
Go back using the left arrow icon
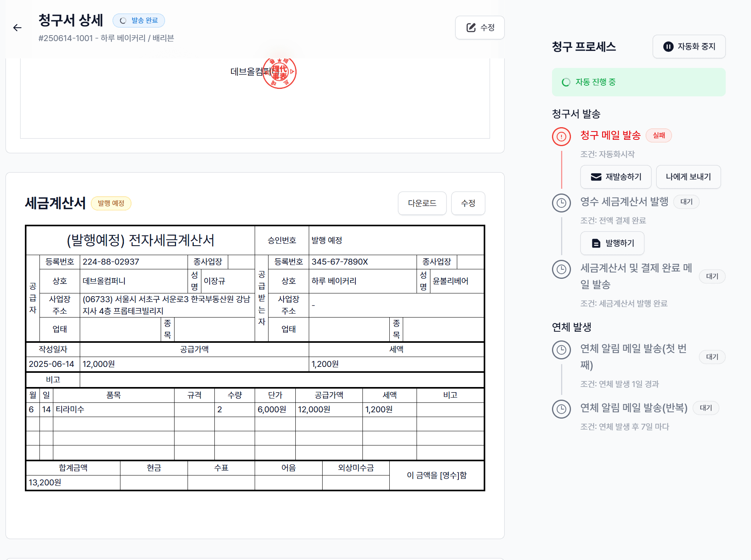17,28
